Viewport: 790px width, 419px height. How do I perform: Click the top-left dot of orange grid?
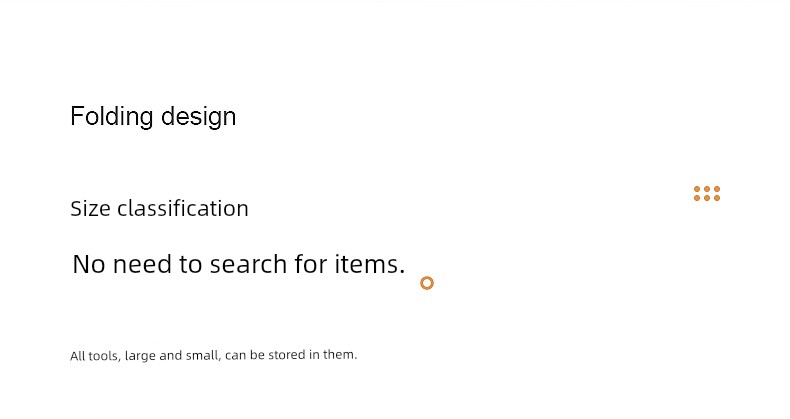tap(697, 189)
